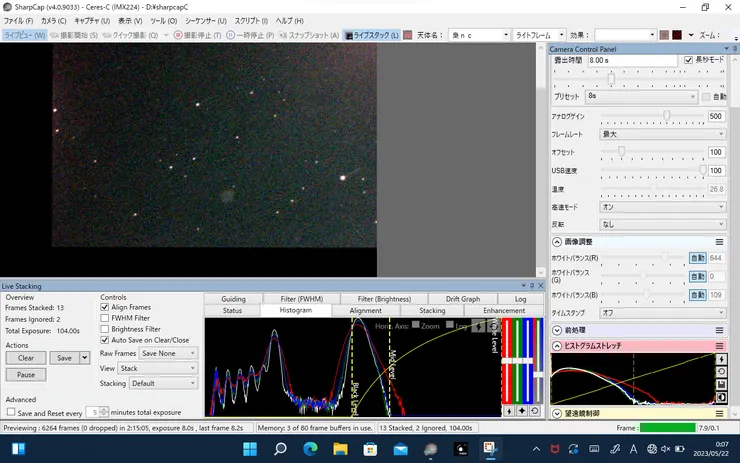Click the reset circle button below RGB sliders
740x463 pixels.
point(534,411)
